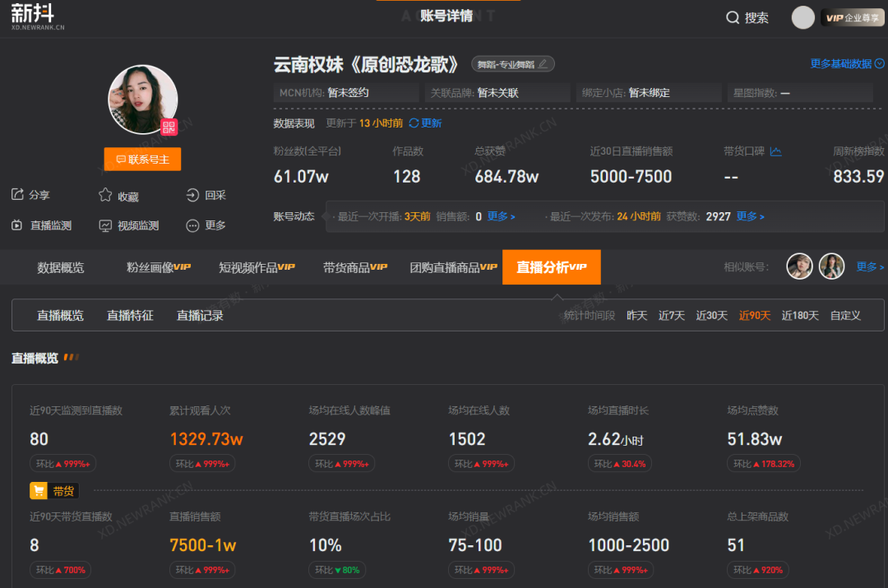Viewport: 888px width, 588px height.
Task: Click the search magnifier next to 搜索
Action: 731,17
